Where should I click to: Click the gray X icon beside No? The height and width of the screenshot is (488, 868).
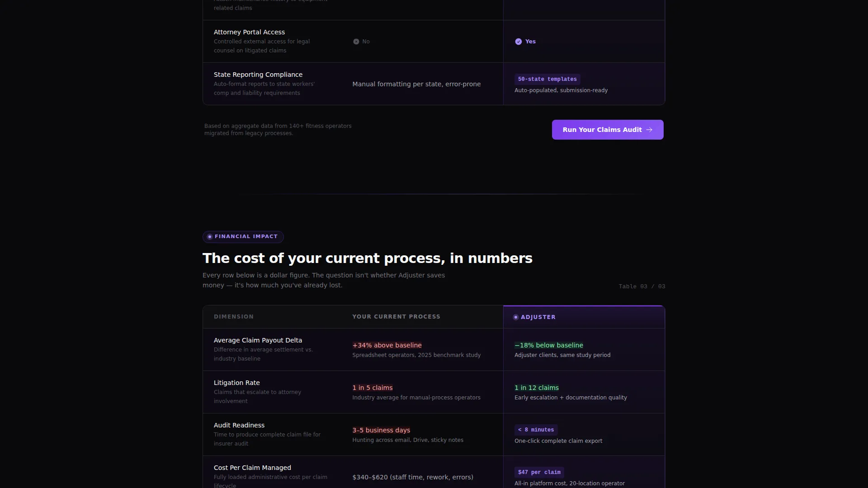point(356,42)
